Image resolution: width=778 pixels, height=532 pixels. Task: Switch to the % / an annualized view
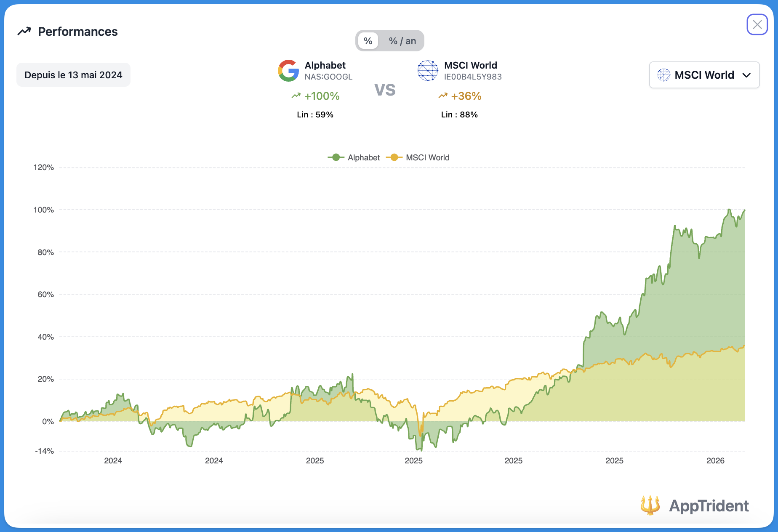[x=402, y=41]
